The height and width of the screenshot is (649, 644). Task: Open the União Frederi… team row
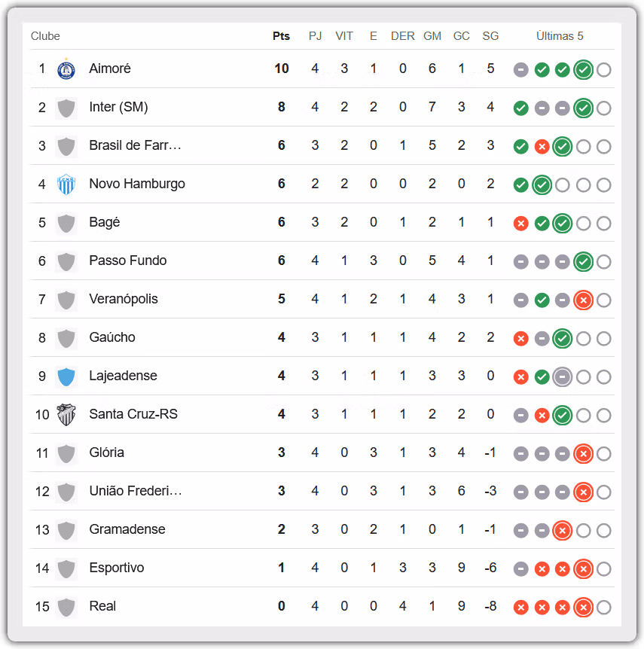322,491
